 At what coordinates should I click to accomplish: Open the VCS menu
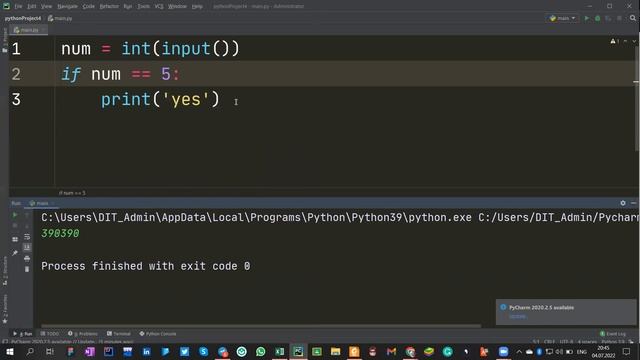159,6
